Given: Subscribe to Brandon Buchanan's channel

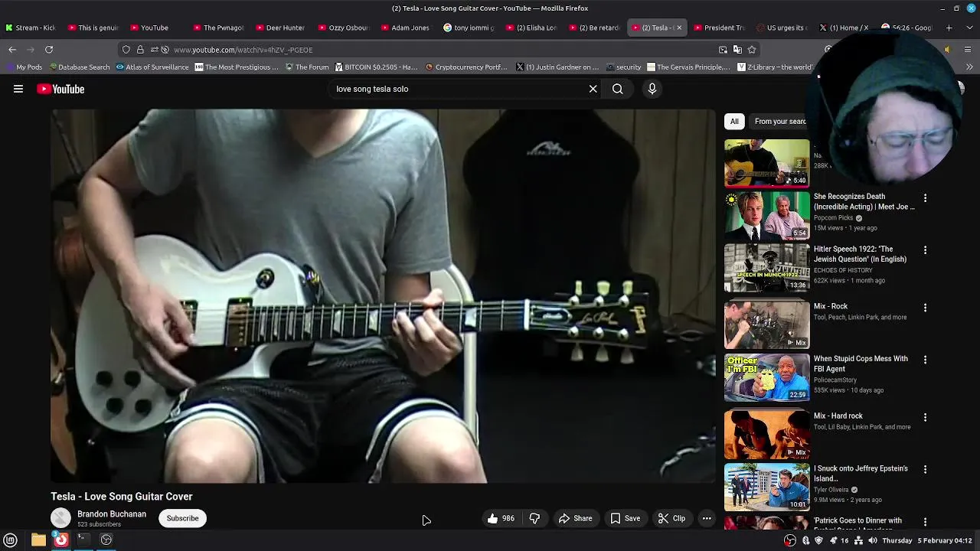Looking at the screenshot, I should click(x=182, y=518).
